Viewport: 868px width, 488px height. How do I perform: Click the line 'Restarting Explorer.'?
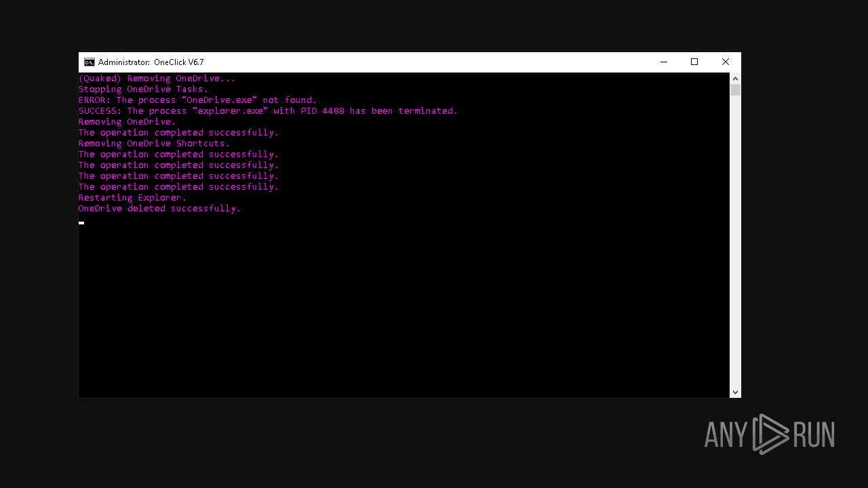[133, 198]
